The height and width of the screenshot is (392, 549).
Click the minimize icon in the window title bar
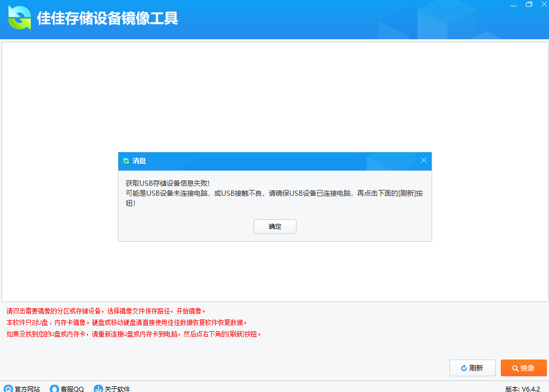[x=512, y=5]
